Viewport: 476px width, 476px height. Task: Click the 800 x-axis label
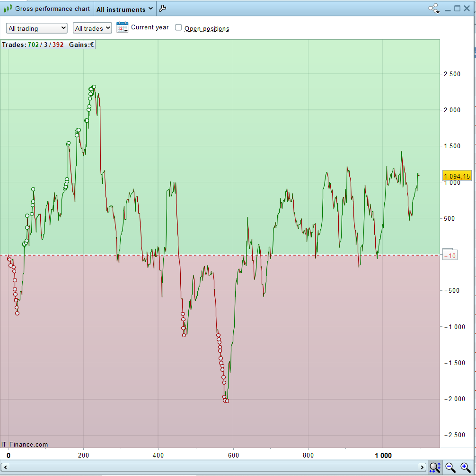308,455
